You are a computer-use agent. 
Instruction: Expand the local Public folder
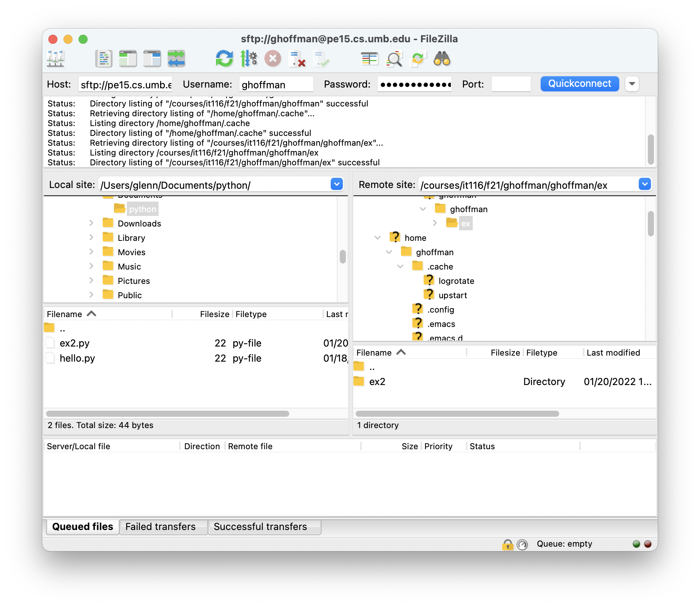pyautogui.click(x=91, y=295)
